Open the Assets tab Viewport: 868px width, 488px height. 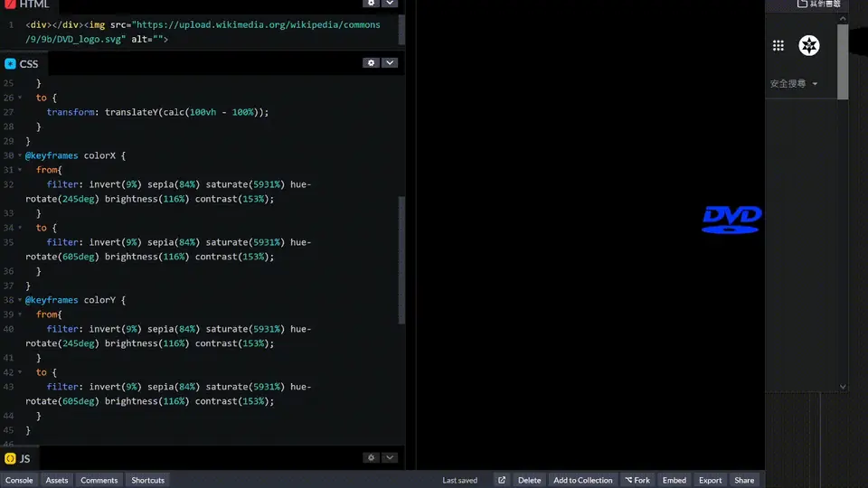pos(56,480)
